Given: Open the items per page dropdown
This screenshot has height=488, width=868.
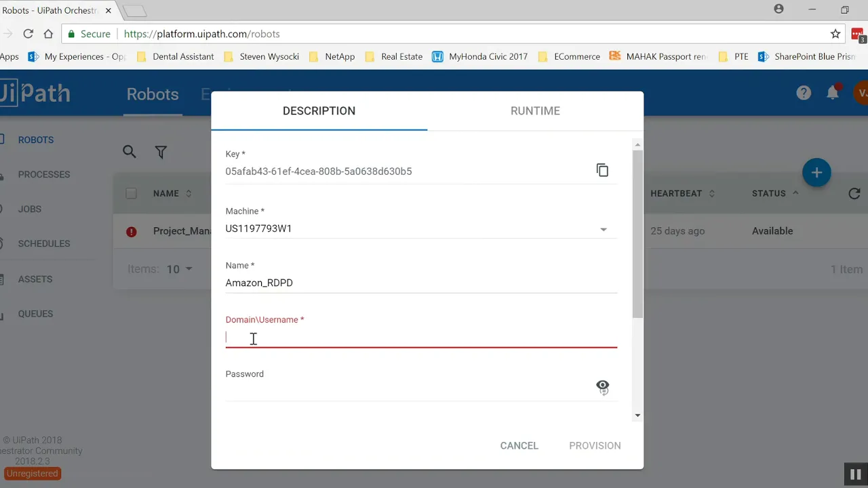Looking at the screenshot, I should coord(180,269).
